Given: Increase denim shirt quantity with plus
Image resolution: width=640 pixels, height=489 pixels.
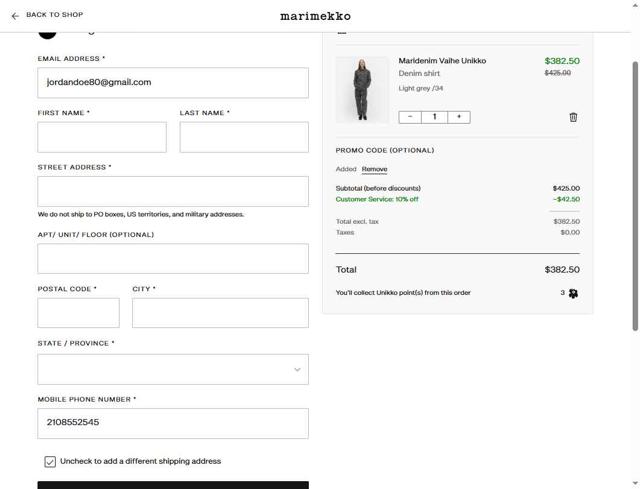Looking at the screenshot, I should click(459, 117).
